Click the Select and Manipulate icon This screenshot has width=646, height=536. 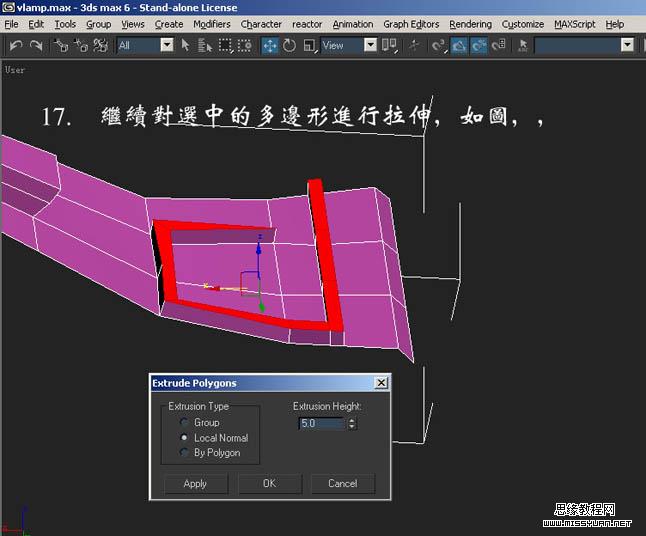click(x=414, y=45)
